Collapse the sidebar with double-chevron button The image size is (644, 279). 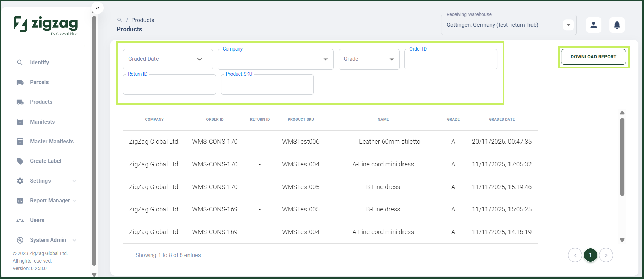97,8
